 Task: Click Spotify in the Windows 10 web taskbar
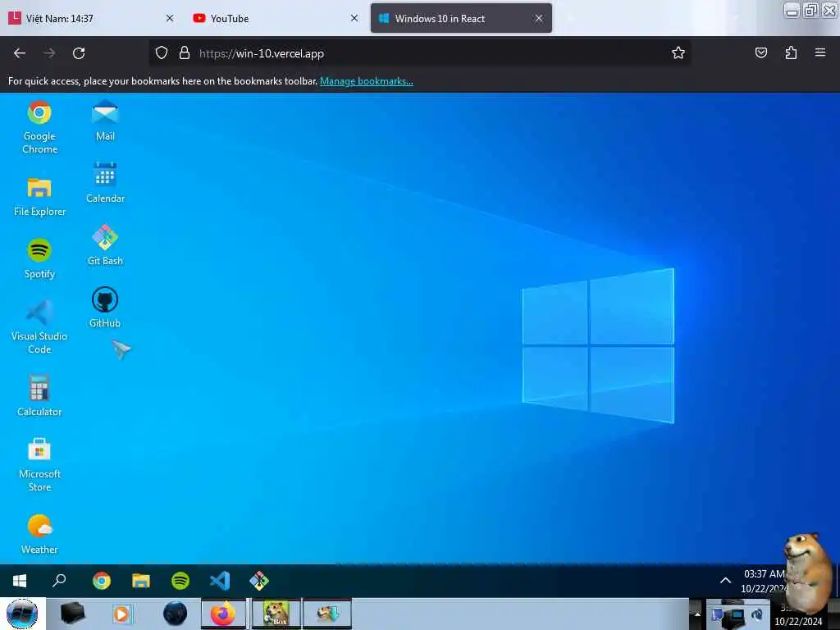point(180,581)
